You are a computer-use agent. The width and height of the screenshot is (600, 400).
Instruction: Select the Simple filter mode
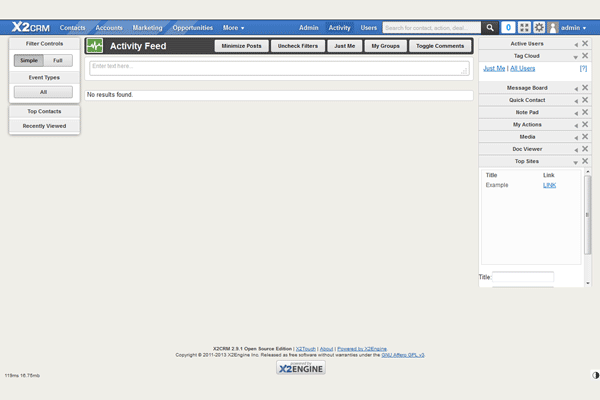pyautogui.click(x=28, y=61)
